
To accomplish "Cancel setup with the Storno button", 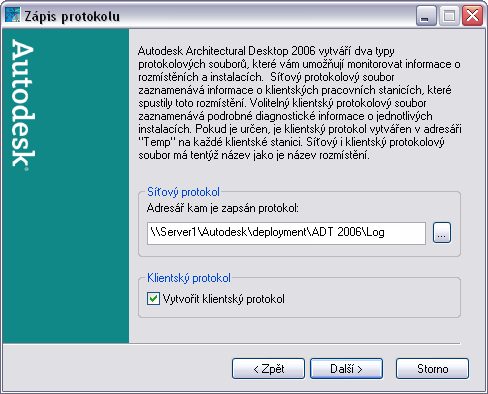I will pos(432,369).
